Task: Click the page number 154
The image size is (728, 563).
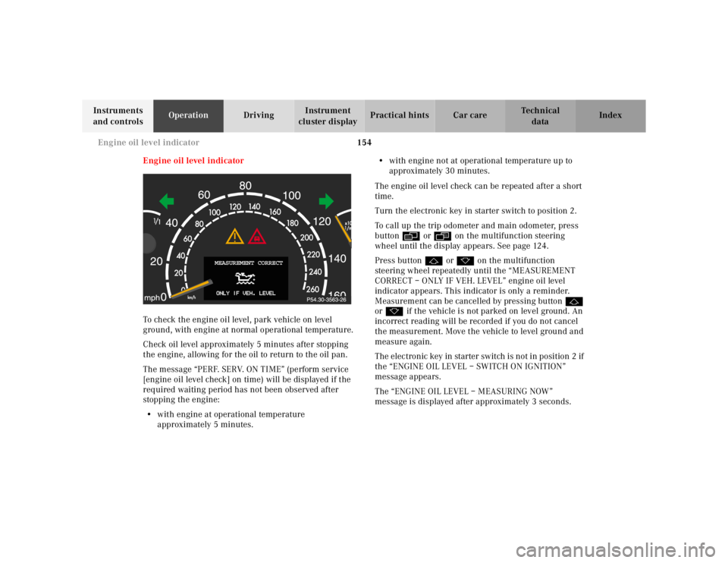Action: (365, 143)
